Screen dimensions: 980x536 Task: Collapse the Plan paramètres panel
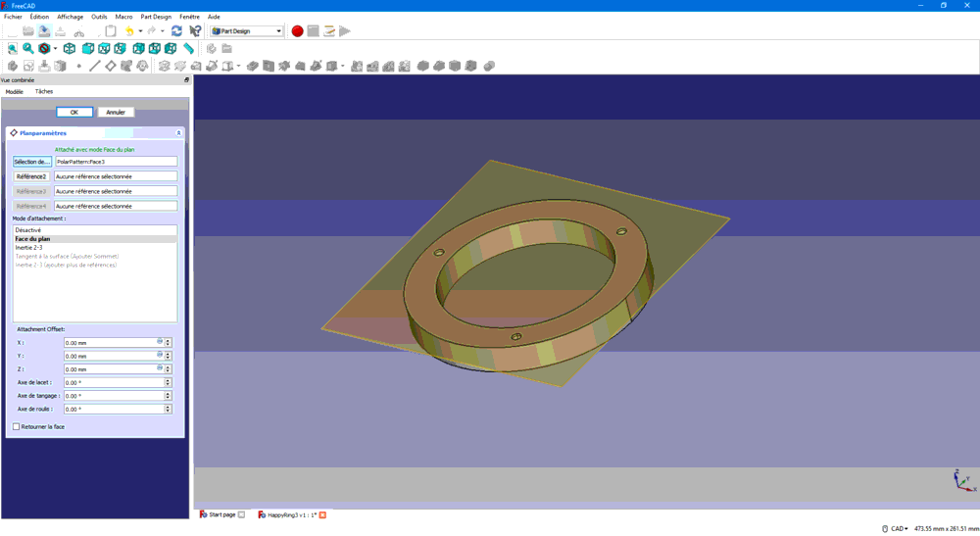(x=178, y=133)
